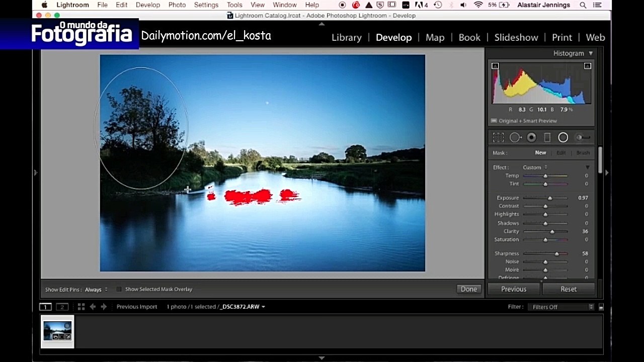Switch to the Slideshow module
Screen dimensions: 644x362
click(516, 37)
